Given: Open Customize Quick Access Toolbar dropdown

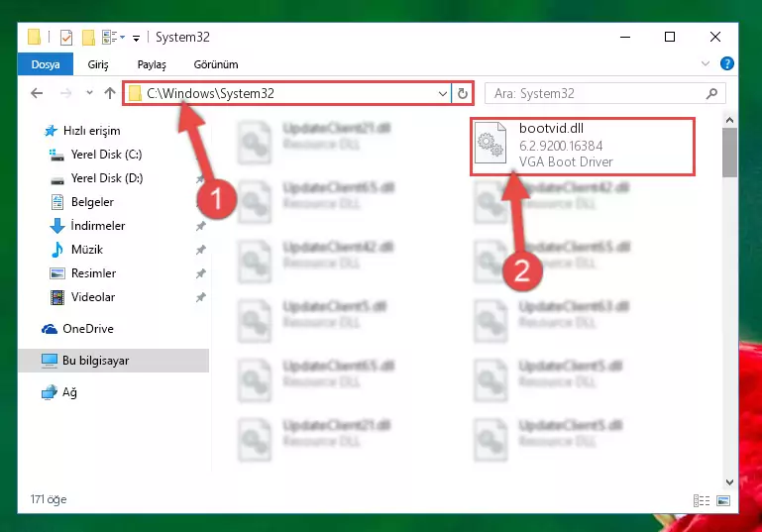Looking at the screenshot, I should click(x=136, y=38).
